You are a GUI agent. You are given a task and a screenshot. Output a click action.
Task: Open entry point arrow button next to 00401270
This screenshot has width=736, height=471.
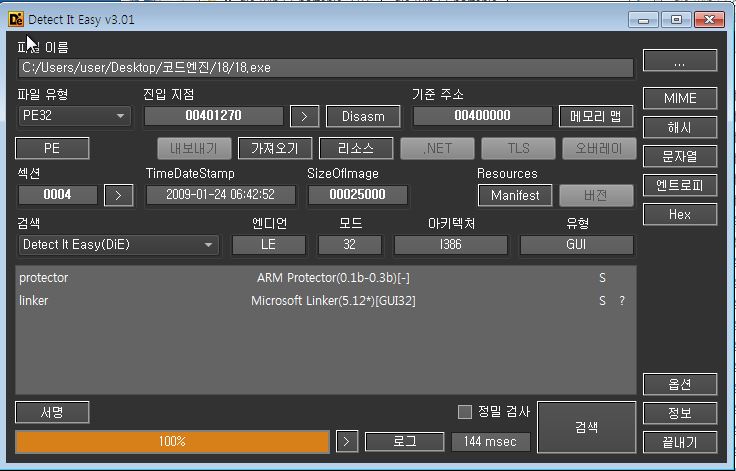click(x=304, y=116)
